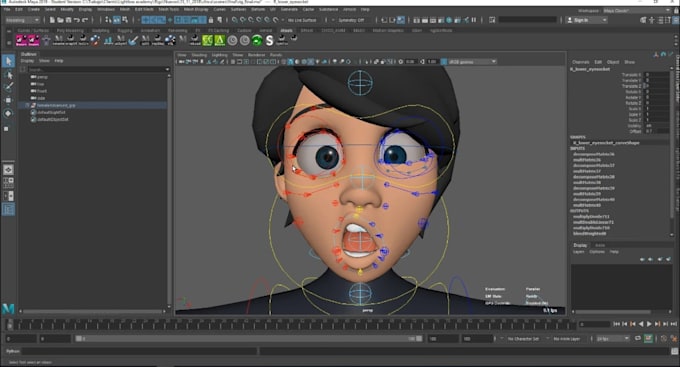Open the Mesh Tools menu
The image size is (680, 367).
click(x=168, y=9)
